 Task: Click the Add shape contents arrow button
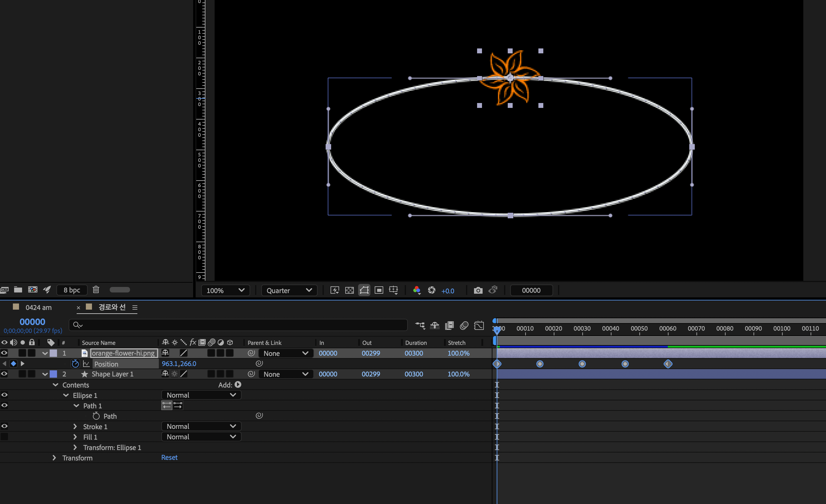pyautogui.click(x=238, y=385)
